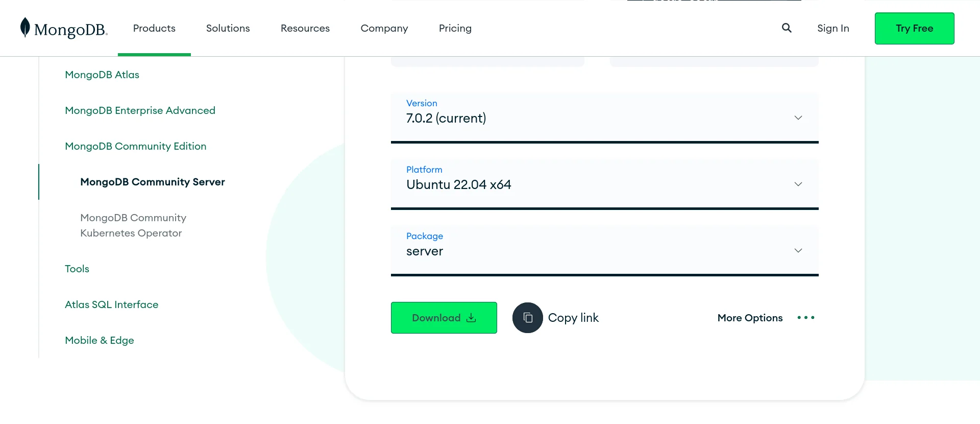Expand the Version dropdown chevron
Viewport: 980px width, 424px height.
click(798, 118)
